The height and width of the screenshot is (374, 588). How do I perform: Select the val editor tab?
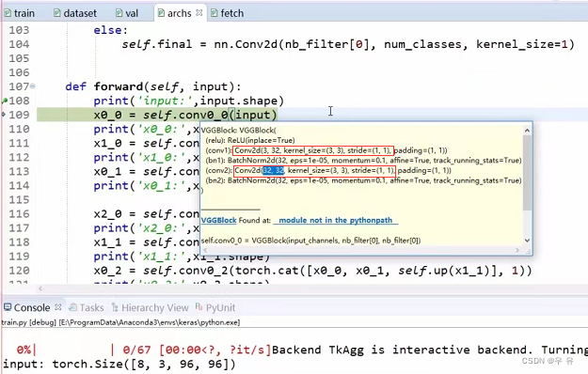[x=127, y=13]
